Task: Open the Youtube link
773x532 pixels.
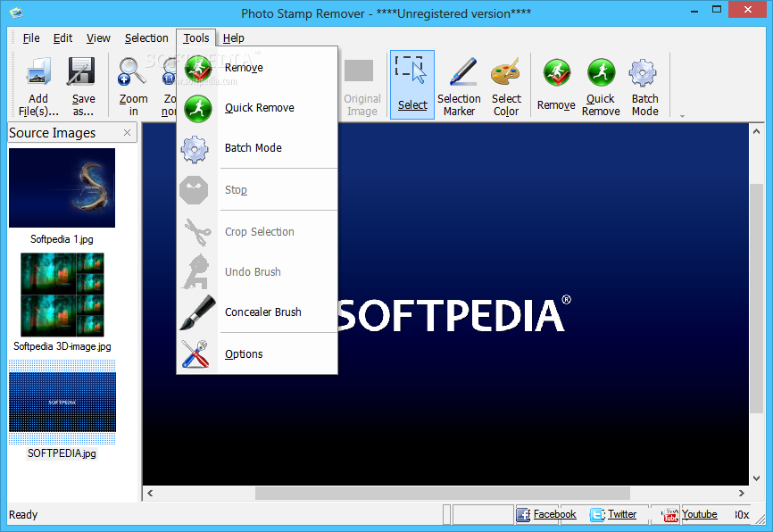Action: click(700, 514)
